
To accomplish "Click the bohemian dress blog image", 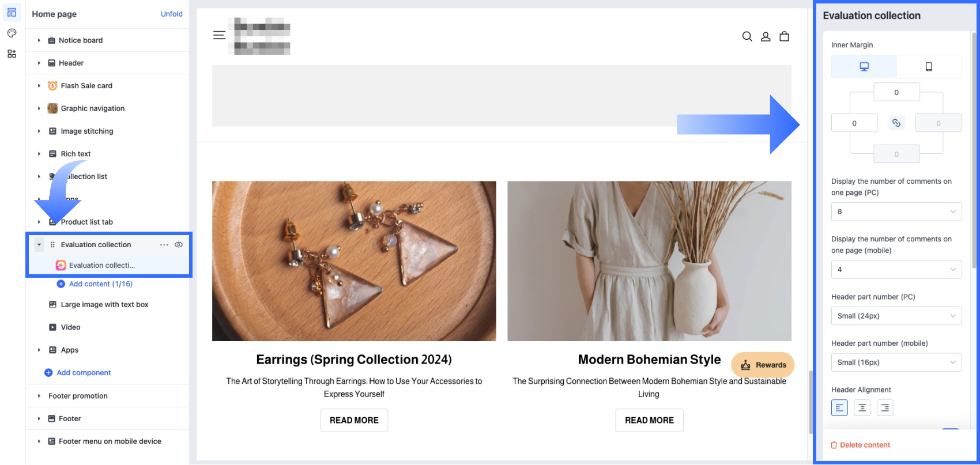I will pos(649,261).
